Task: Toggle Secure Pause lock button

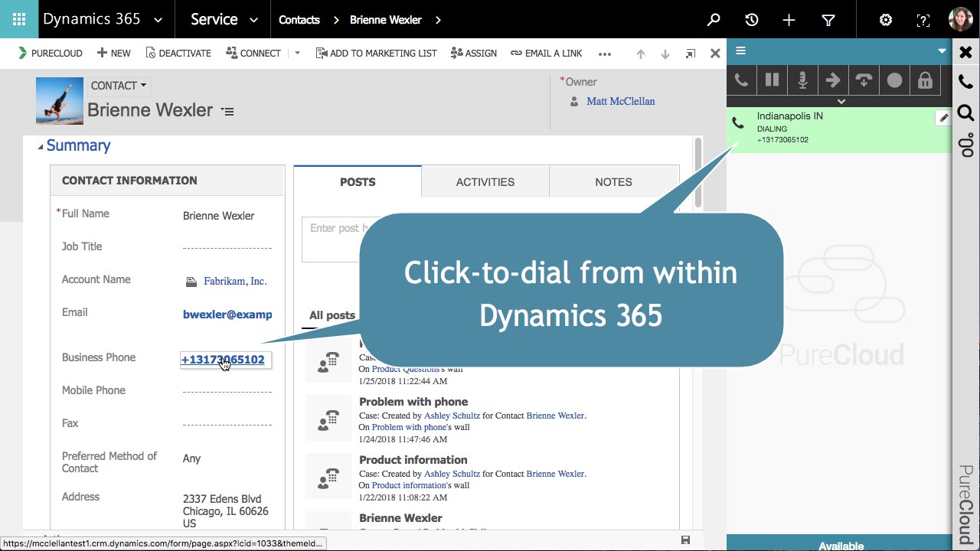Action: (925, 80)
